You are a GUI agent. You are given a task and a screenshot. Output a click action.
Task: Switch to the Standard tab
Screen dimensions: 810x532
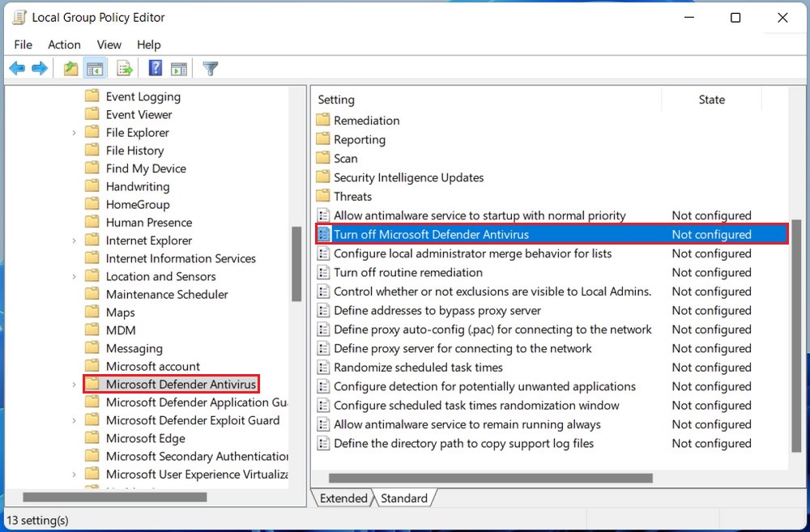point(404,498)
